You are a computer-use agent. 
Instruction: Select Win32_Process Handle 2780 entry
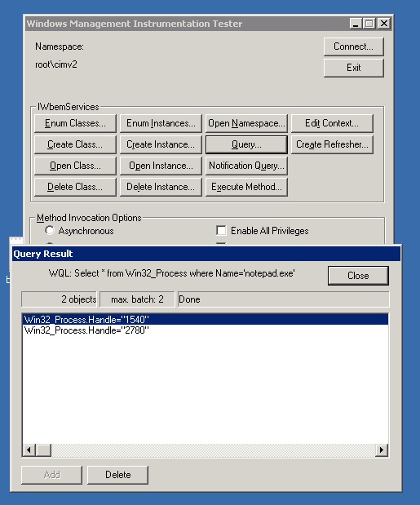[x=206, y=330]
